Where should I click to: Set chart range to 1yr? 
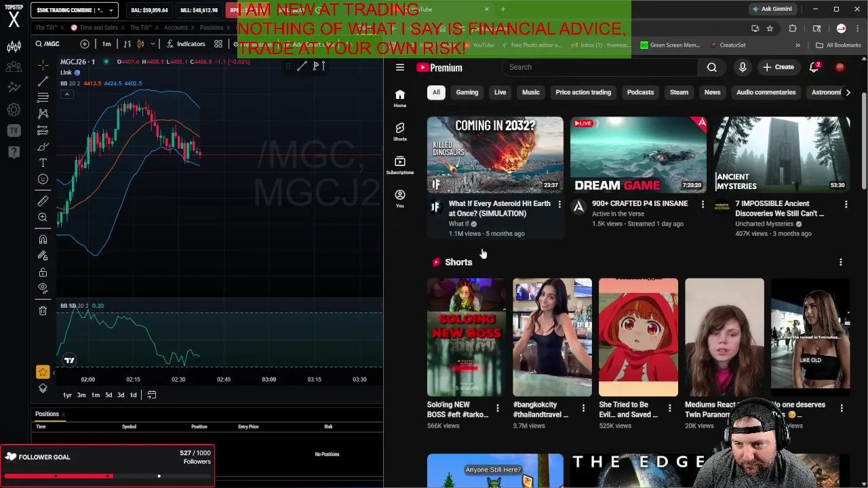[67, 395]
